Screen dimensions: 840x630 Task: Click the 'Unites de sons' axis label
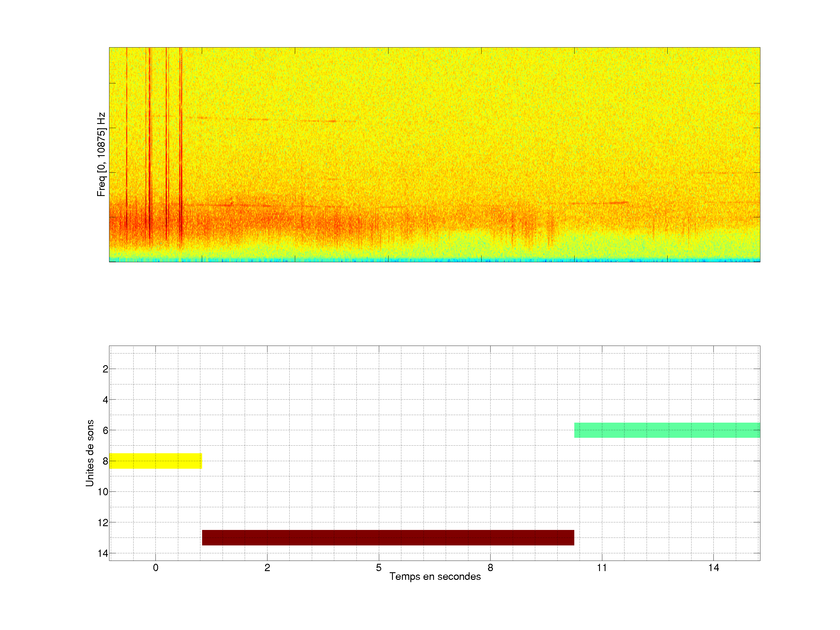pyautogui.click(x=90, y=453)
